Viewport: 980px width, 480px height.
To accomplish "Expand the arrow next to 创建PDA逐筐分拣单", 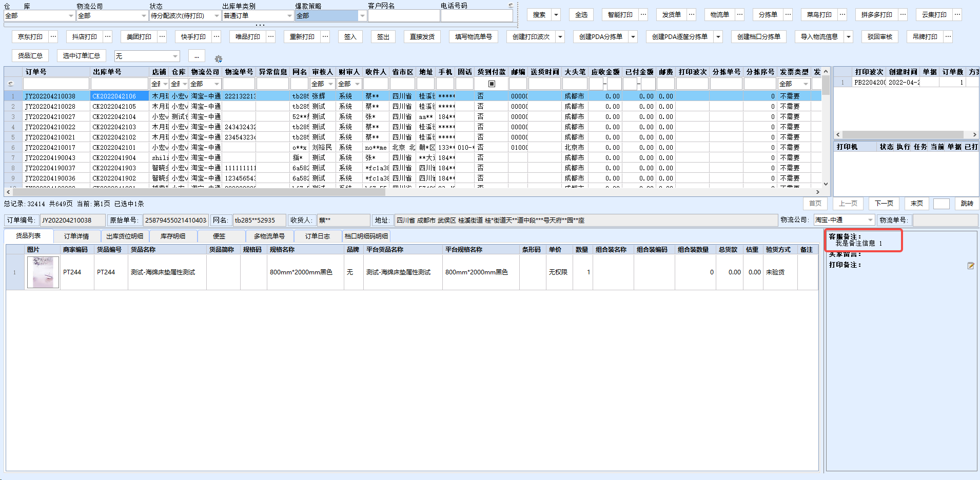I will click(718, 37).
